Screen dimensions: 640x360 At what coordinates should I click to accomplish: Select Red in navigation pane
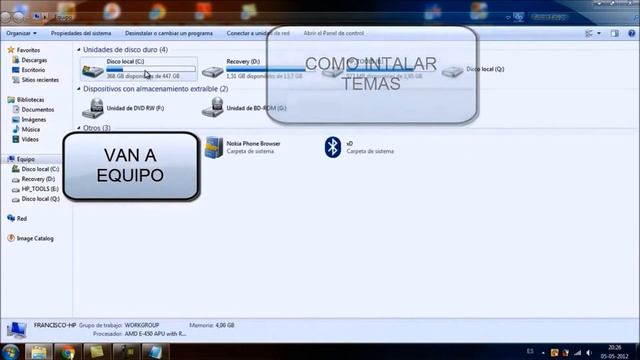(22, 219)
